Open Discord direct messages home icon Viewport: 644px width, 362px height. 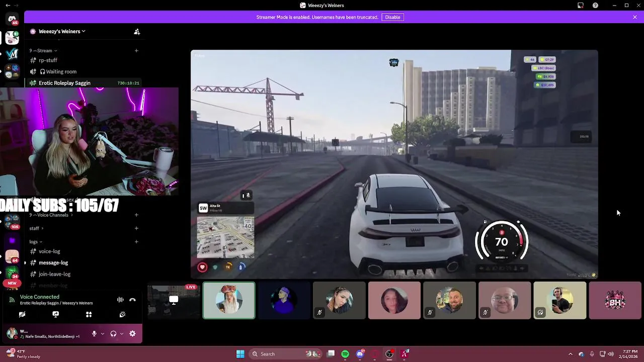click(12, 19)
